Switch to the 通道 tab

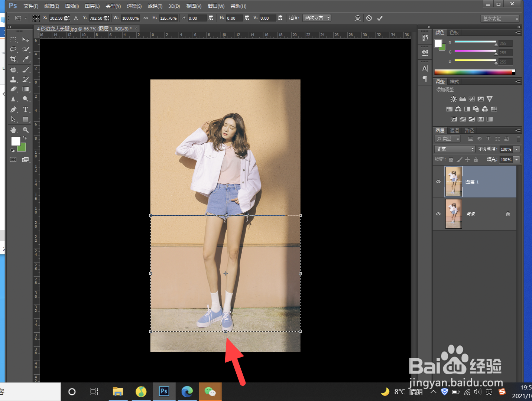[x=454, y=131]
